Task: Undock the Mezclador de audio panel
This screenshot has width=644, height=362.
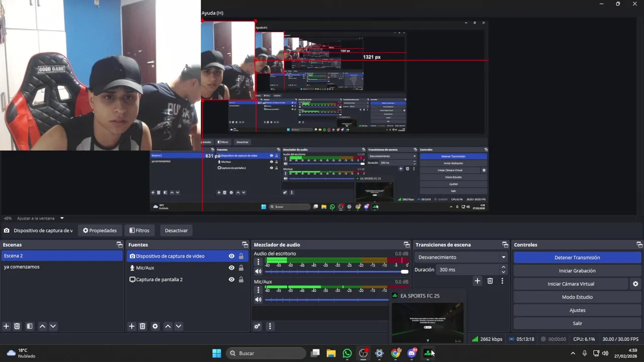Action: tap(407, 245)
